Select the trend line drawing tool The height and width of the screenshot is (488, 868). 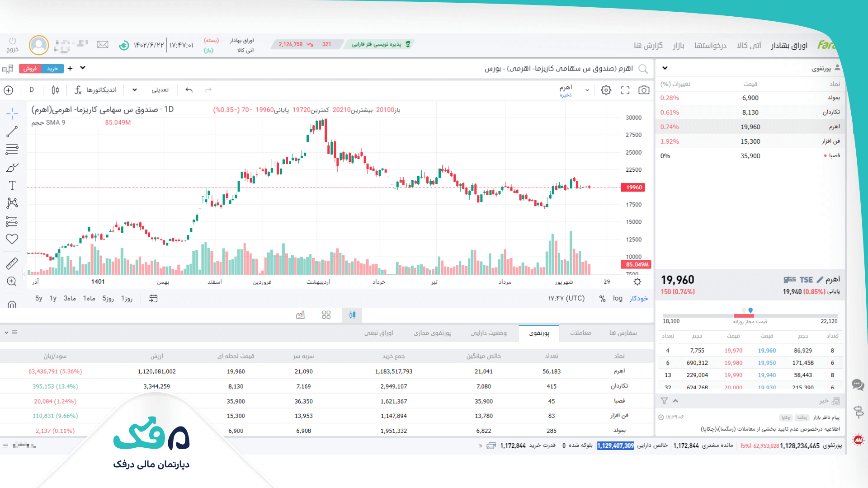(12, 131)
